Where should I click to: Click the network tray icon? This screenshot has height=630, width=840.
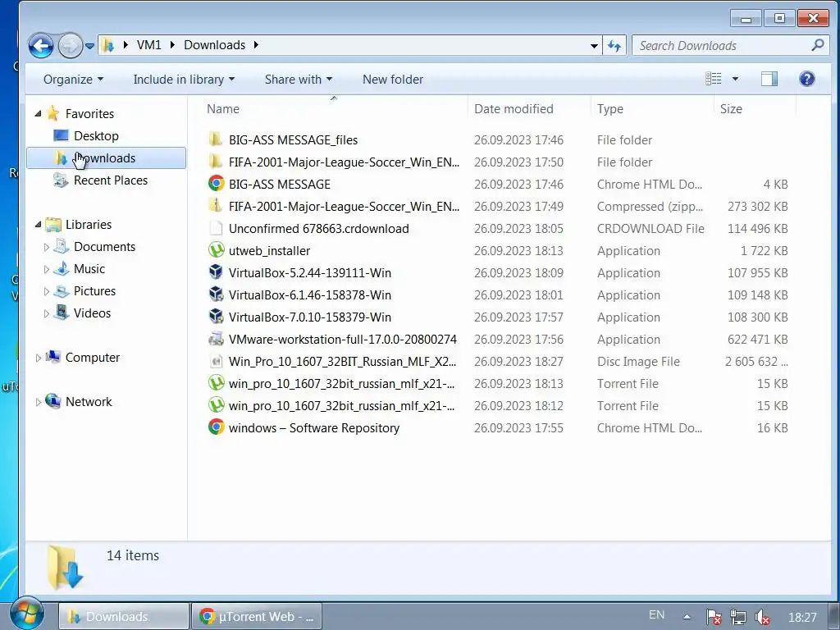click(738, 617)
